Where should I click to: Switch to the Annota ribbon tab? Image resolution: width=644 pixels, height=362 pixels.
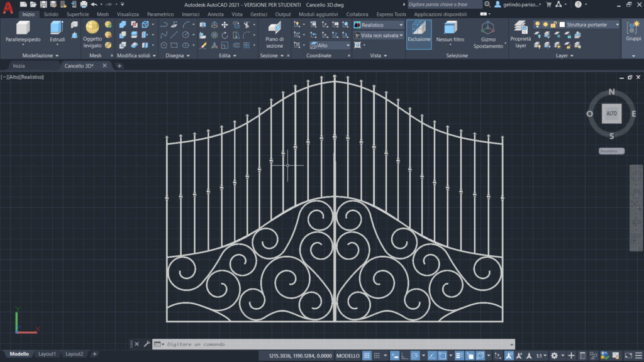pyautogui.click(x=215, y=14)
